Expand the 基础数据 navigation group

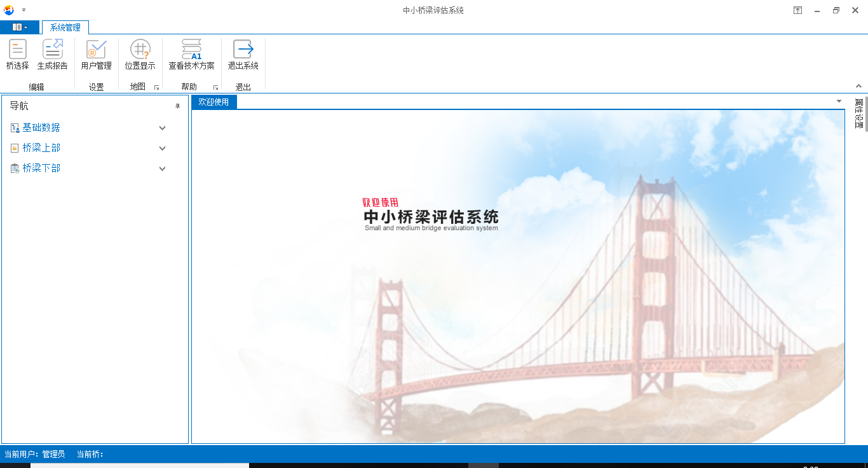point(162,128)
